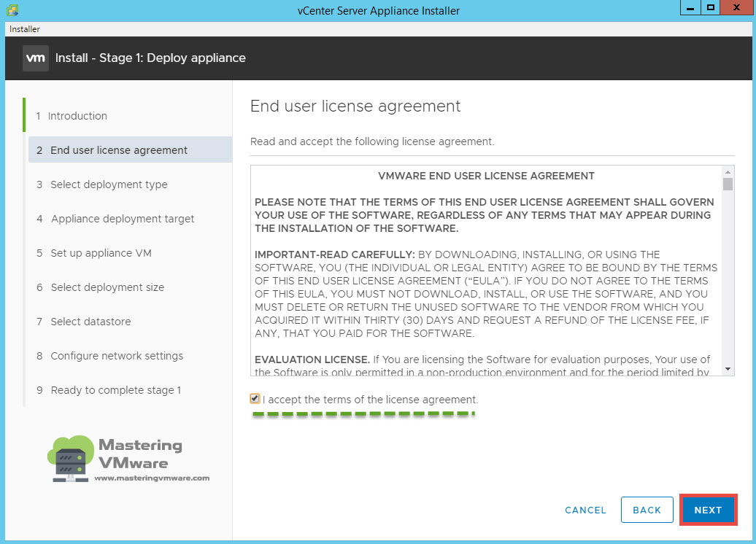Click the 'Install - Stage 1: Deploy appliance' title
This screenshot has height=544, width=756.
150,58
